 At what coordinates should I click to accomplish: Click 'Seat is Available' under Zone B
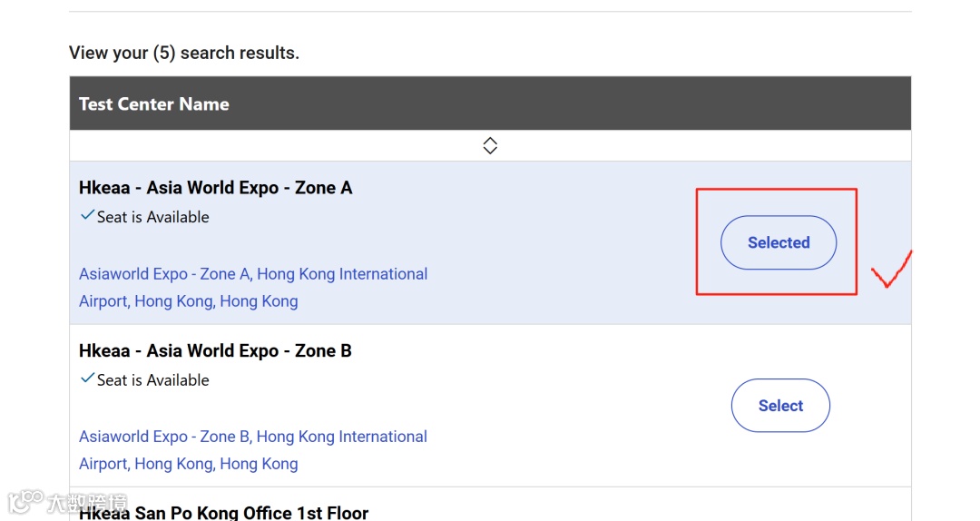(153, 380)
